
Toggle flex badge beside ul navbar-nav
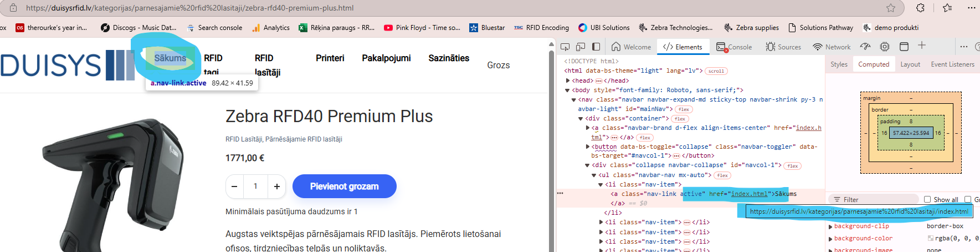tap(722, 175)
